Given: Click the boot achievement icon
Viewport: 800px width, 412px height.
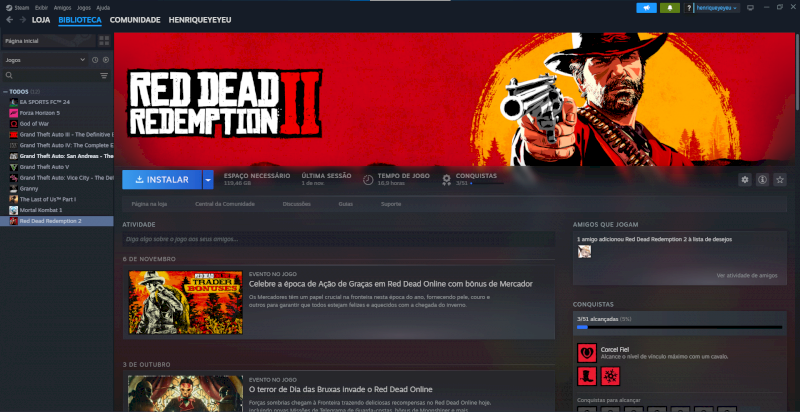Looking at the screenshot, I should pyautogui.click(x=587, y=376).
